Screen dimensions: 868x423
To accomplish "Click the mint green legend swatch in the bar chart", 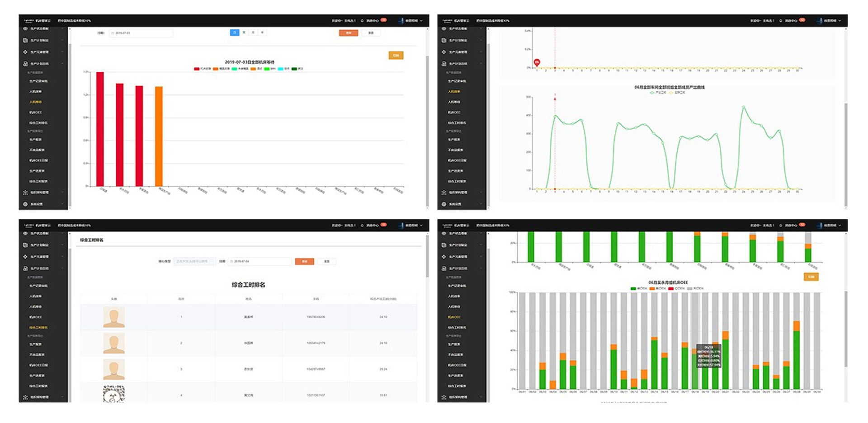I will [x=235, y=69].
